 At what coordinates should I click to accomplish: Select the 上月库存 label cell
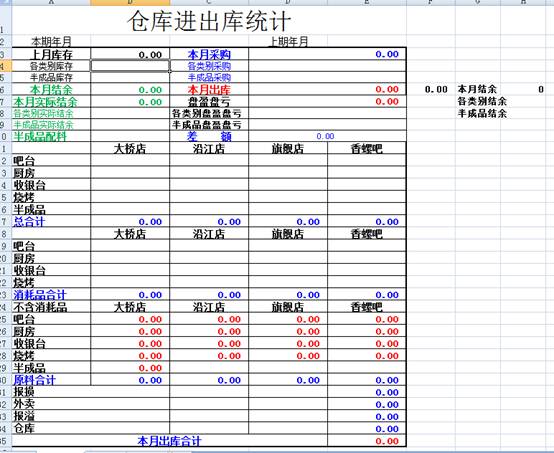(x=51, y=54)
